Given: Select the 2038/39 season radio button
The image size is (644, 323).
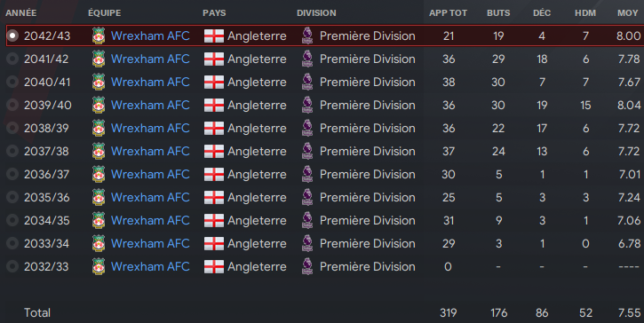Looking at the screenshot, I should tap(12, 128).
